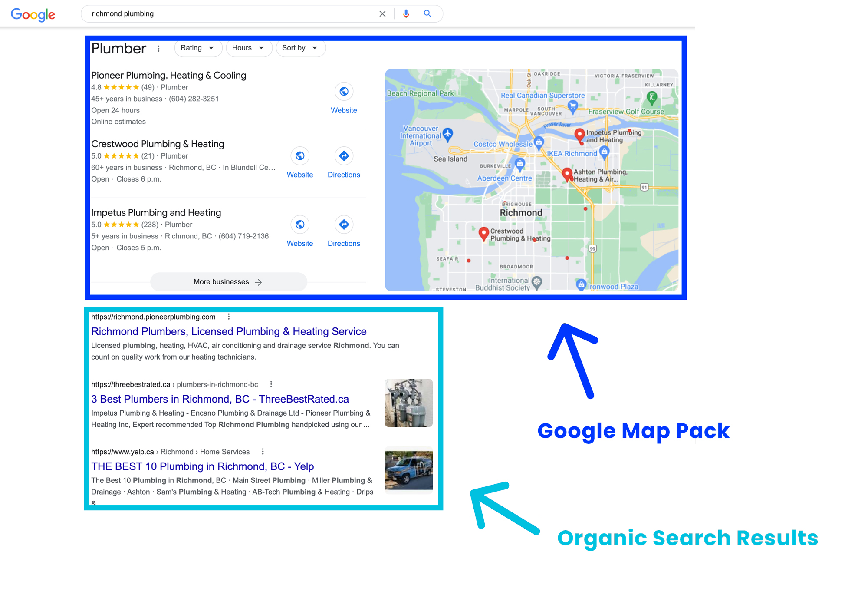Click Ashton Plumbing red pin on map
This screenshot has height=608, width=868.
pos(567,174)
